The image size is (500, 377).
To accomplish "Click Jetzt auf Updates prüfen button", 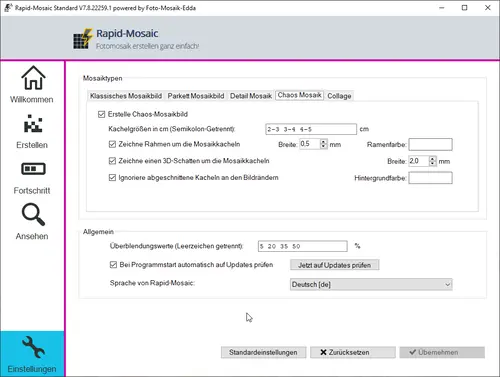I will (334, 265).
